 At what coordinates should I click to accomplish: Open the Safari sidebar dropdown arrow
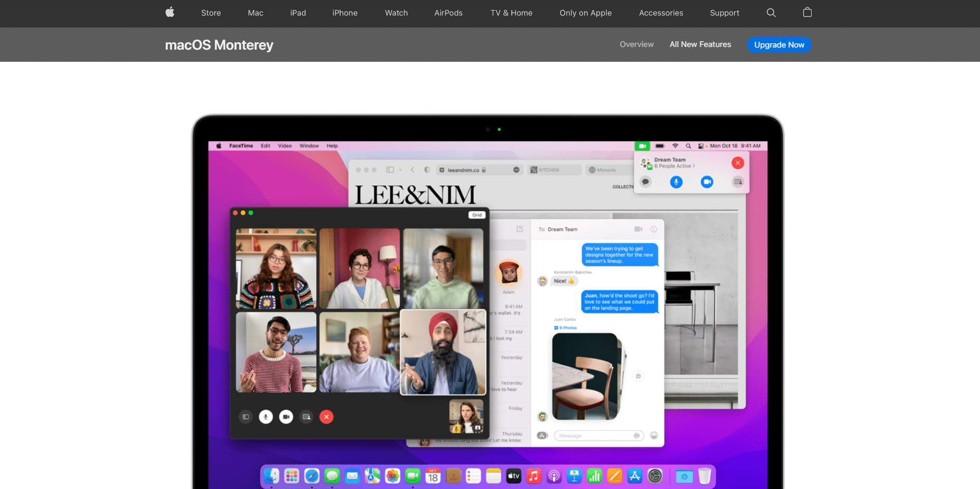(x=400, y=170)
